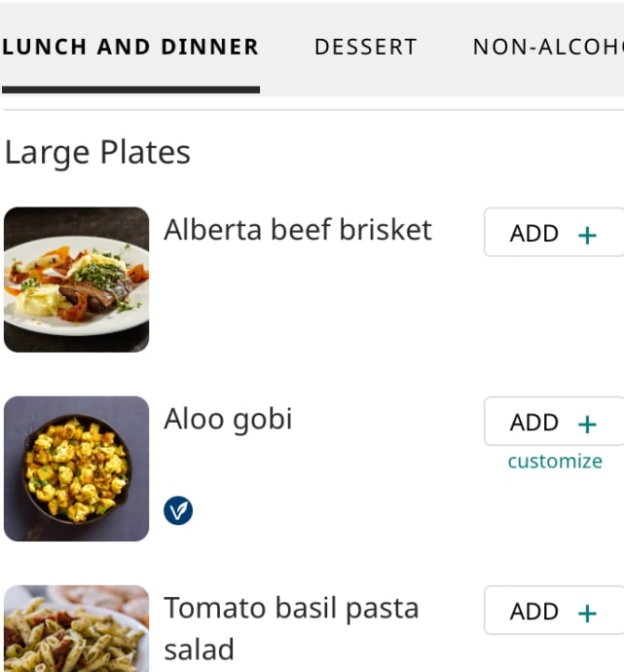This screenshot has height=672, width=624.
Task: Click the vegan leaf badge under Aloo gobi
Action: click(178, 510)
